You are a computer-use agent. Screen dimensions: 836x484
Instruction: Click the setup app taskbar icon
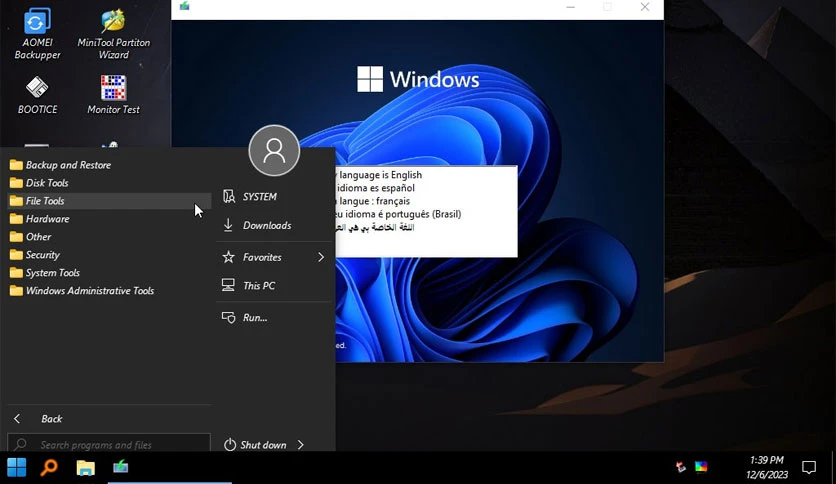click(x=120, y=467)
